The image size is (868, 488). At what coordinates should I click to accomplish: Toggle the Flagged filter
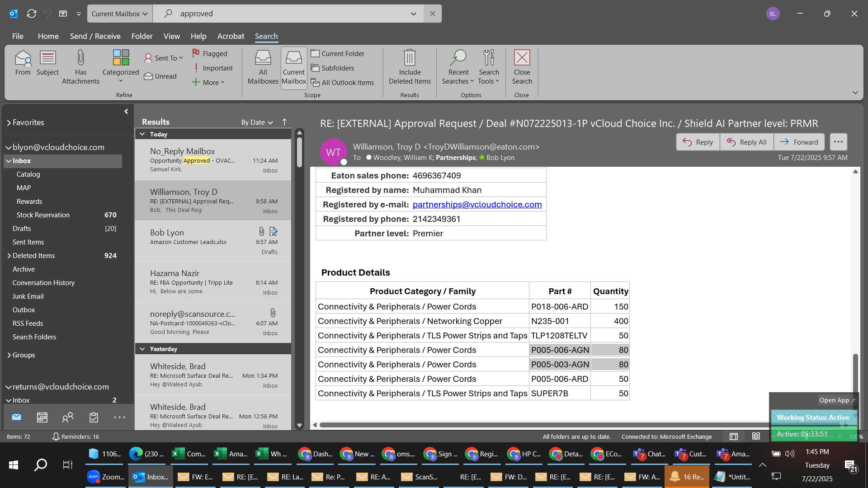pos(210,53)
